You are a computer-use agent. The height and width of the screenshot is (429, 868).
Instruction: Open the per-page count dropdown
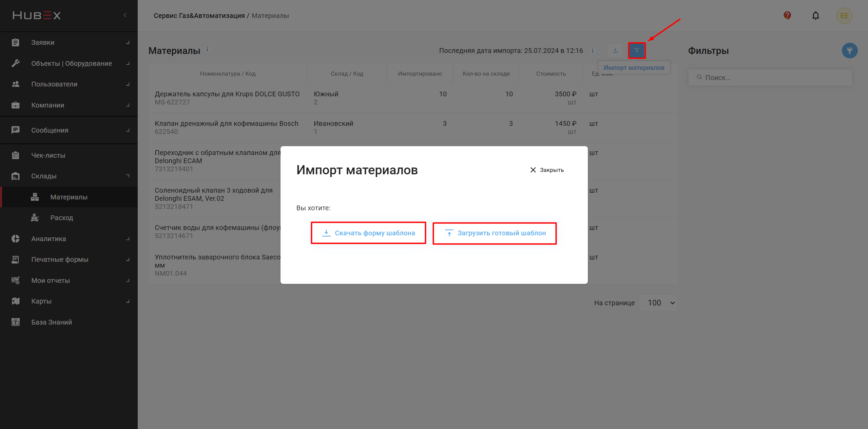pyautogui.click(x=658, y=303)
